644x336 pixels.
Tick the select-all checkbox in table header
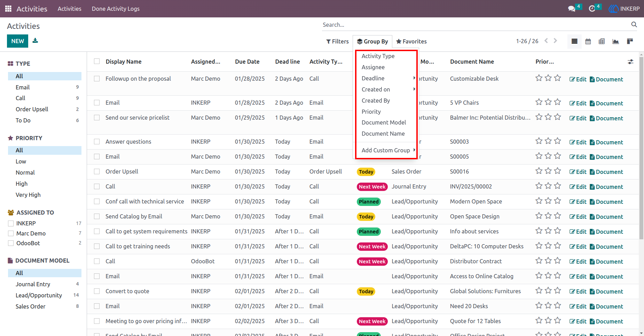pos(97,62)
